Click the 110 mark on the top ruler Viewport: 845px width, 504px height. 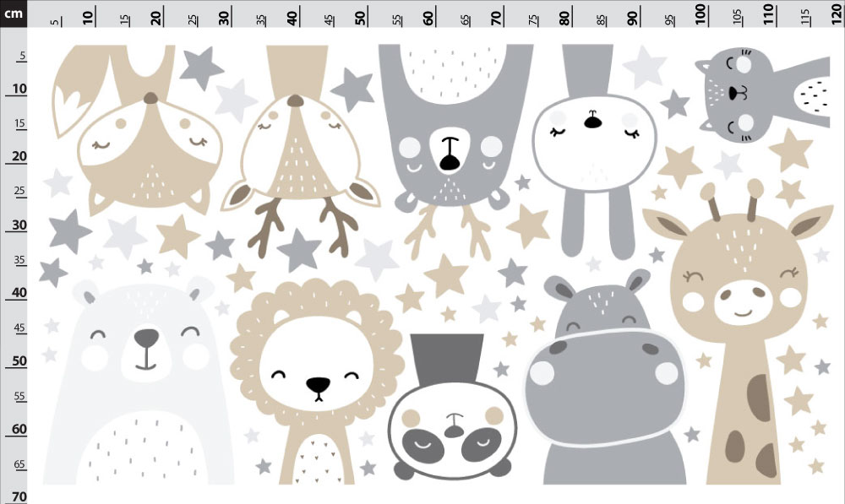768,14
